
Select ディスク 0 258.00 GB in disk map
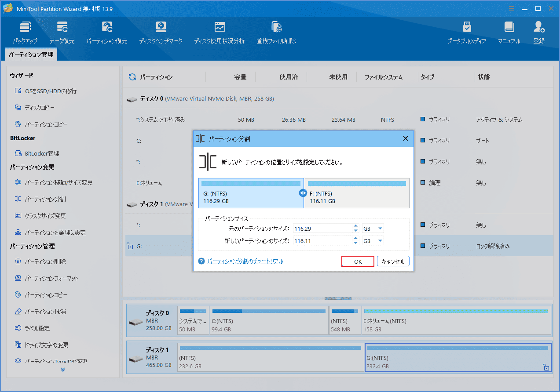tap(152, 321)
